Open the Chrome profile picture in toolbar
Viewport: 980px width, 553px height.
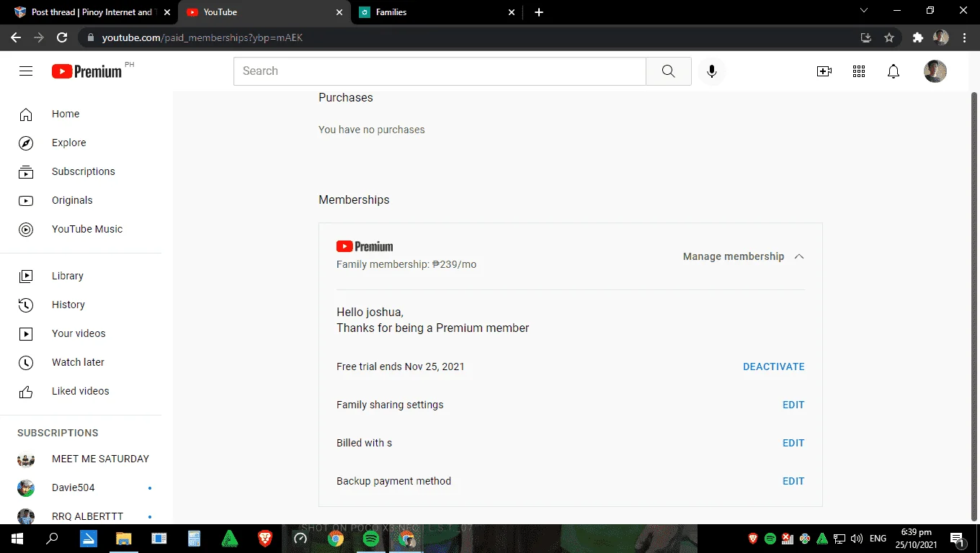click(941, 37)
